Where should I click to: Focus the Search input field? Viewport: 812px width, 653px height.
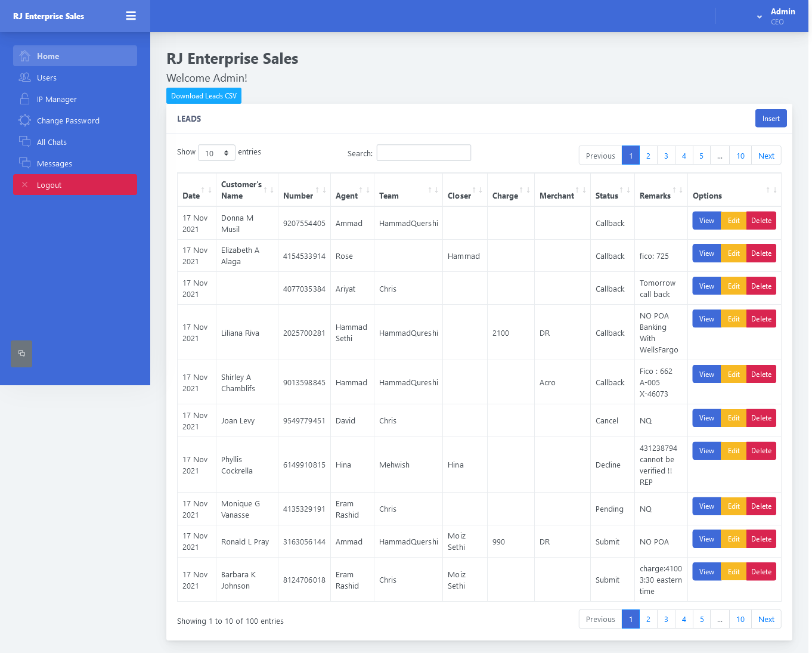(423, 153)
